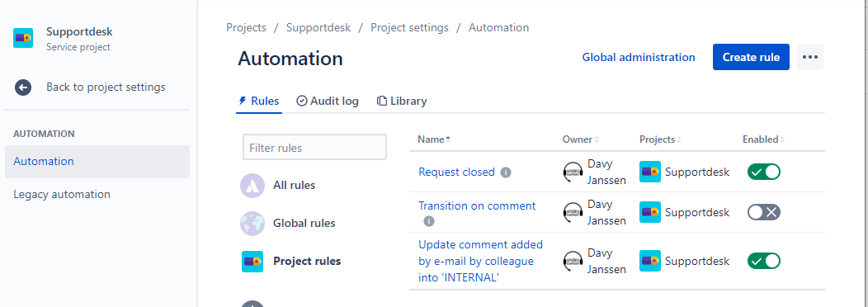Click Supportdesk project icon in Request closed row

tap(650, 172)
